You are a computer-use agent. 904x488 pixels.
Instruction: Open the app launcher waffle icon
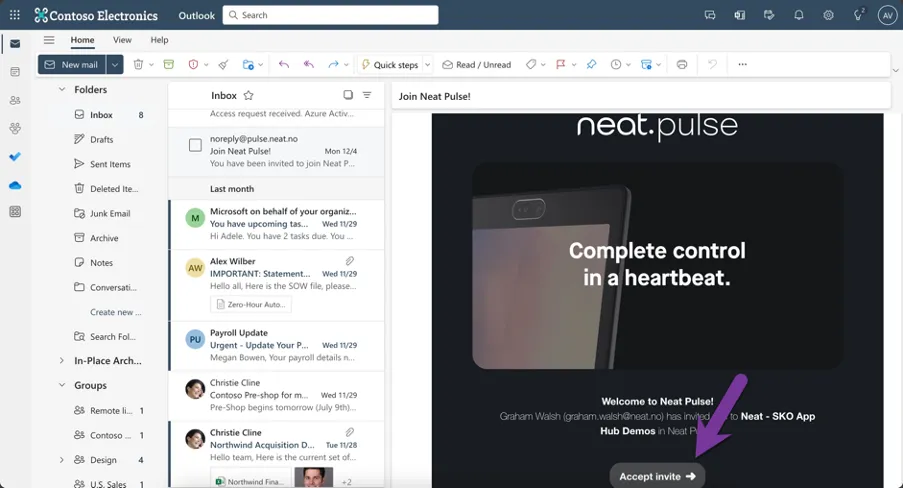click(x=15, y=15)
